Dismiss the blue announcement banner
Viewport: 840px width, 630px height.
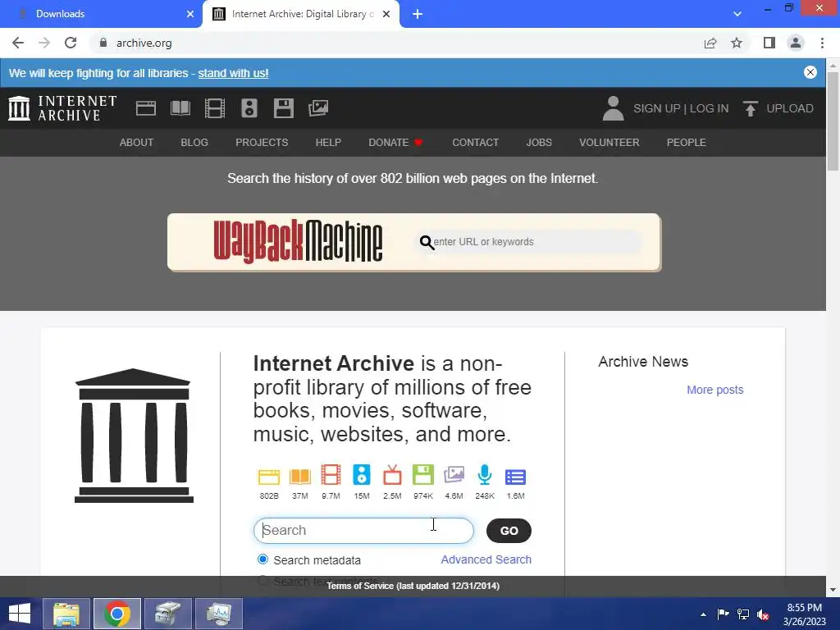pyautogui.click(x=810, y=72)
